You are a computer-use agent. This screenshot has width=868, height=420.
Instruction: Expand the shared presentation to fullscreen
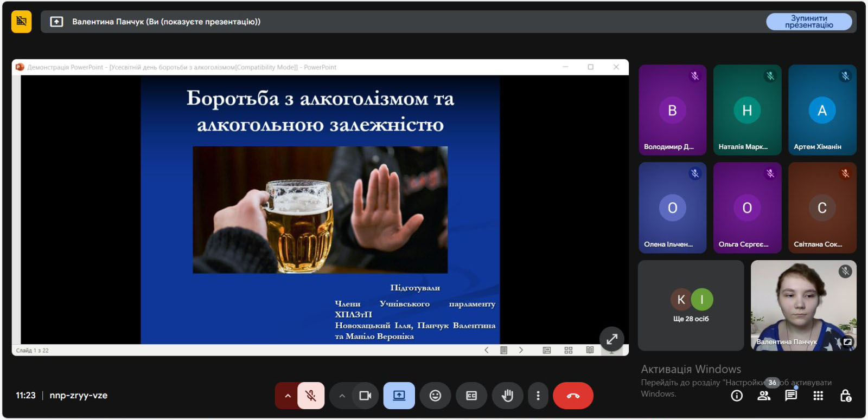tap(611, 339)
